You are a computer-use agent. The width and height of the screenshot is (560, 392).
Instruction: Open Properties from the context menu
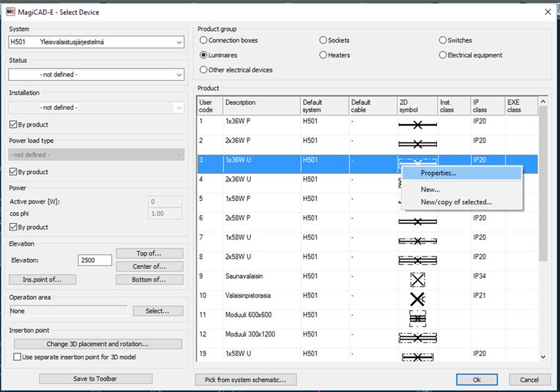click(x=462, y=173)
